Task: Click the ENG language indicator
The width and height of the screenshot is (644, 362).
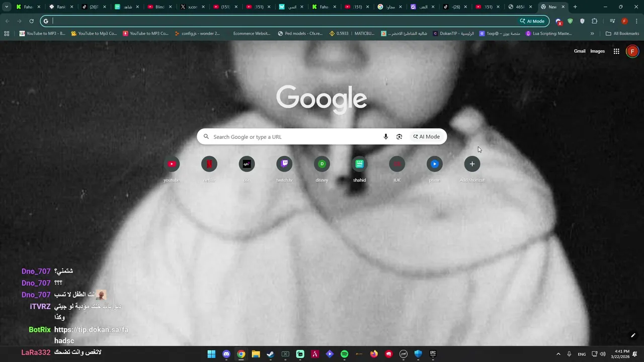Action: click(582, 354)
